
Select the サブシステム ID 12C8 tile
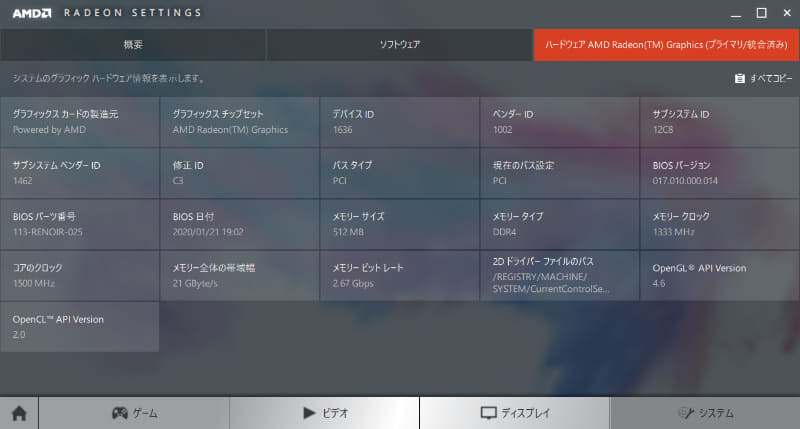719,122
